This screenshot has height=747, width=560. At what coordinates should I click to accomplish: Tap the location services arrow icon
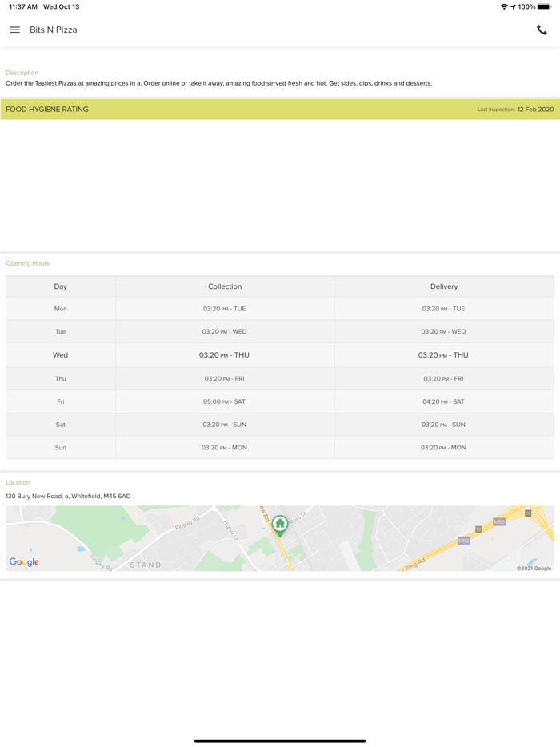click(513, 6)
